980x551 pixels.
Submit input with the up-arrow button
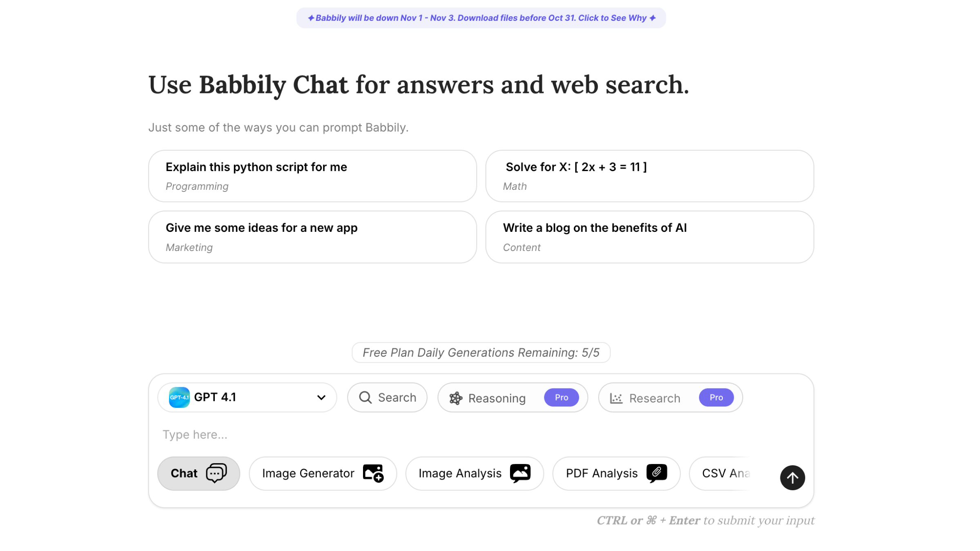792,478
